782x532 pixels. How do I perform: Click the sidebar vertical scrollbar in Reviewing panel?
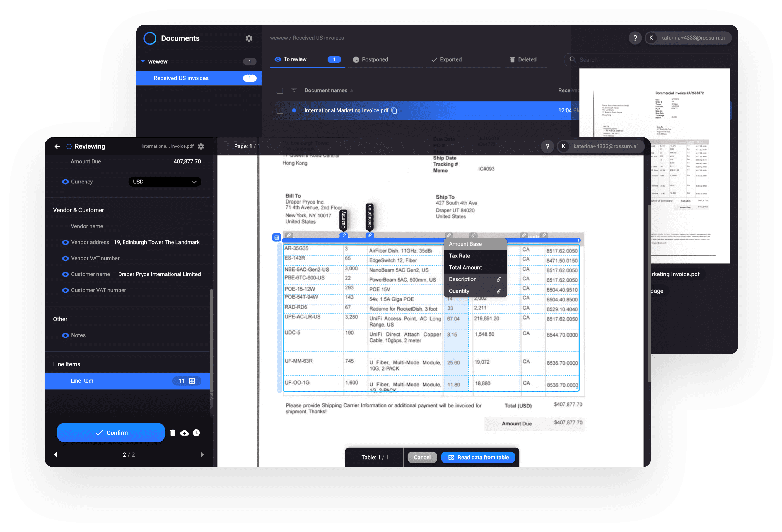point(211,353)
